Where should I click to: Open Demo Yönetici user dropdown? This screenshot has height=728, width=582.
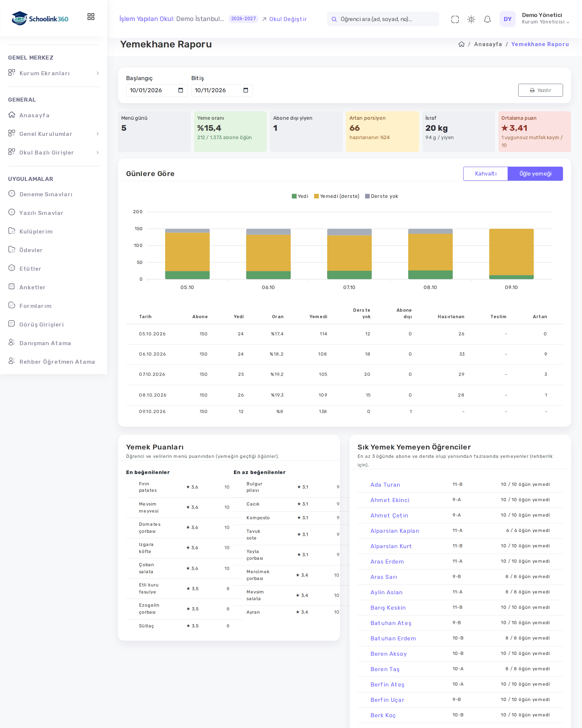click(545, 19)
